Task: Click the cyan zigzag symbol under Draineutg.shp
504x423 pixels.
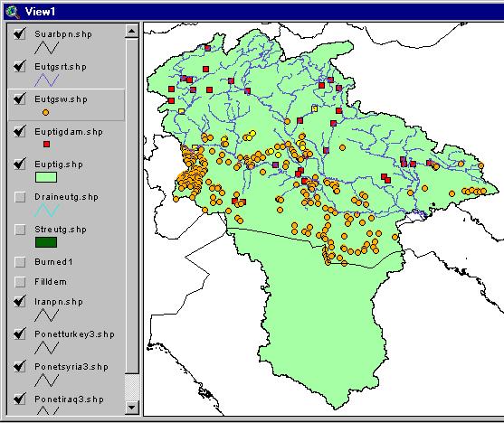Action: pos(47,210)
